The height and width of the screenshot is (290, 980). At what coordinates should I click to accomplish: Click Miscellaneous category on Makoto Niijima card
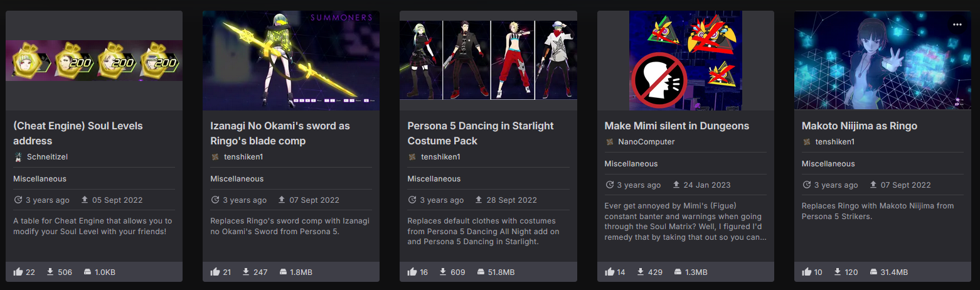[x=828, y=164]
